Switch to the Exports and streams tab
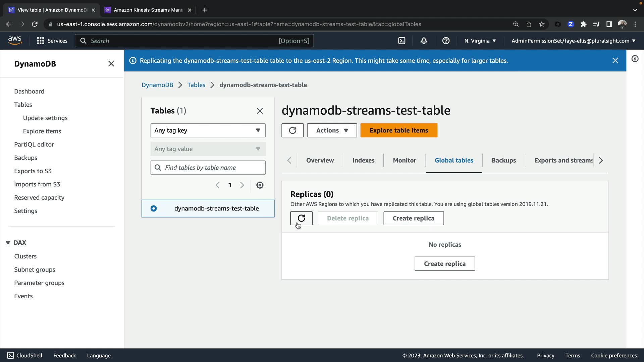Image resolution: width=644 pixels, height=362 pixels. click(563, 160)
